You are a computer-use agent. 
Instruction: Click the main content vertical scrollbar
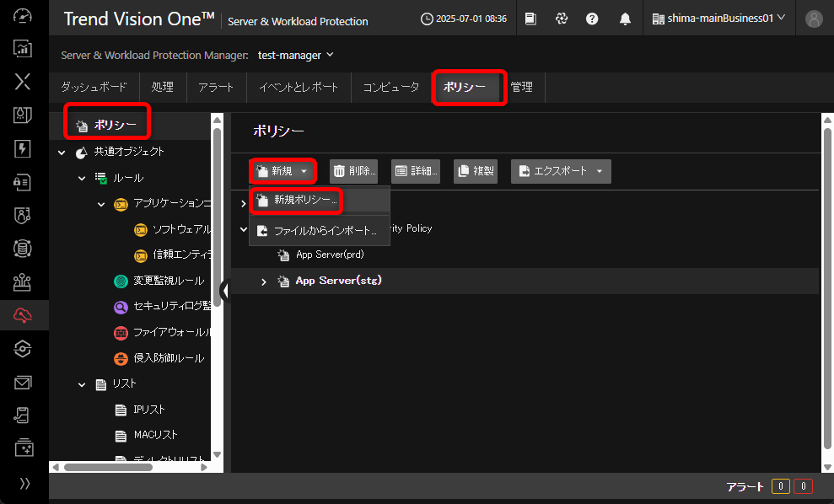(827, 287)
